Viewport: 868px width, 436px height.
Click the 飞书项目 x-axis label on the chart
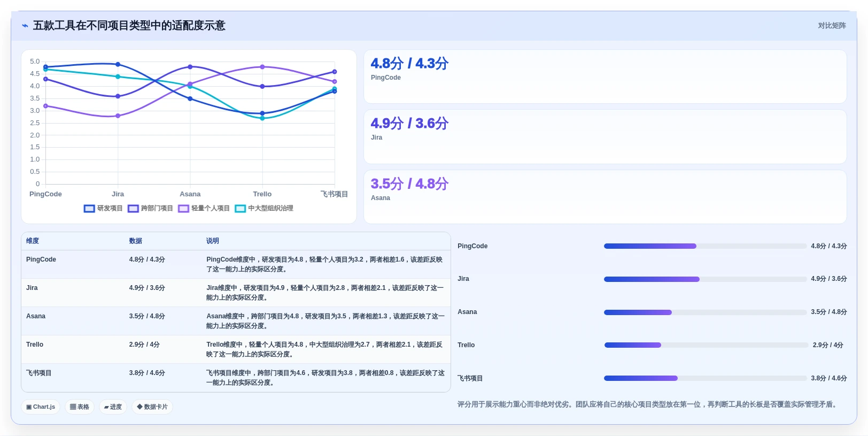[x=334, y=194]
